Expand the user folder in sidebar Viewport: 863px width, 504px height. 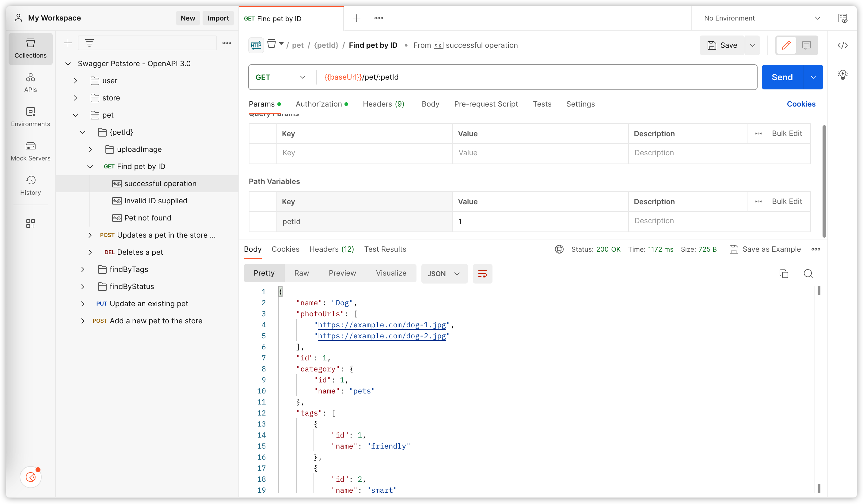[x=75, y=80]
